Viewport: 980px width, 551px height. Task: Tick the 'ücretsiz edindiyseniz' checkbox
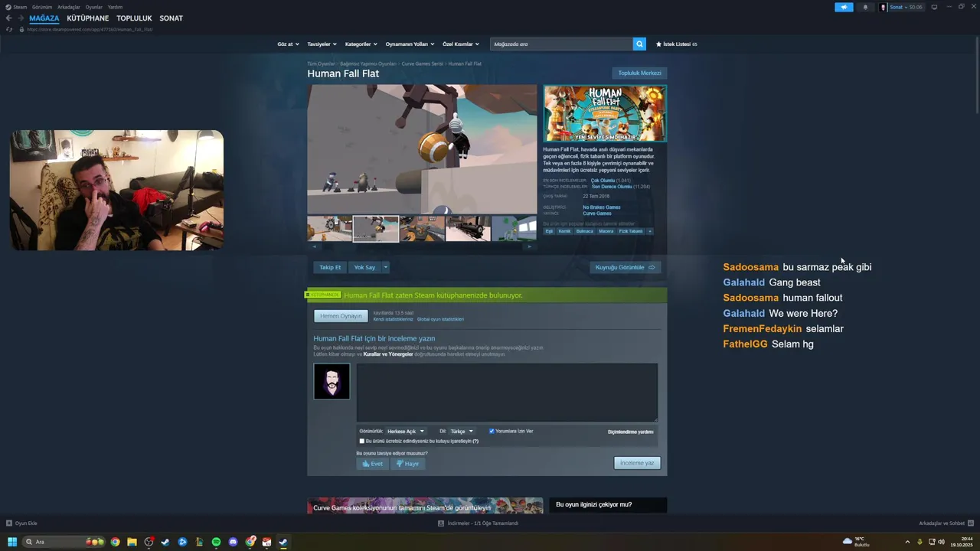pyautogui.click(x=362, y=441)
